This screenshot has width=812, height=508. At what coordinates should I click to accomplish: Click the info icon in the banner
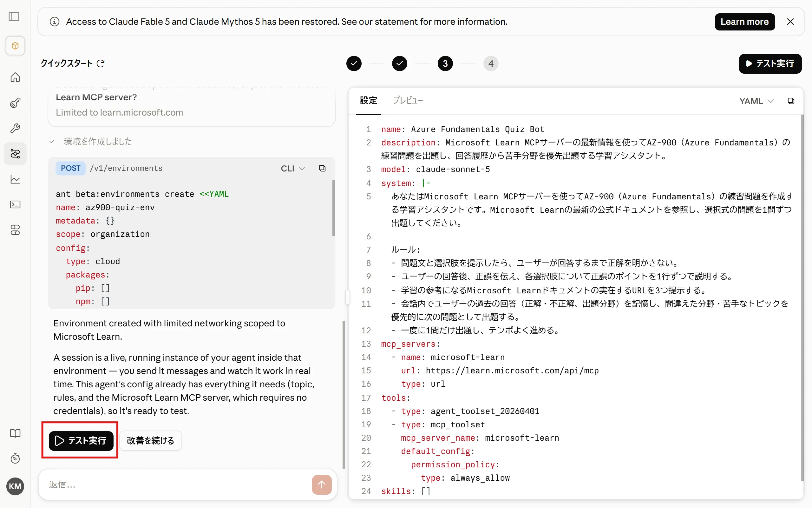click(x=54, y=22)
